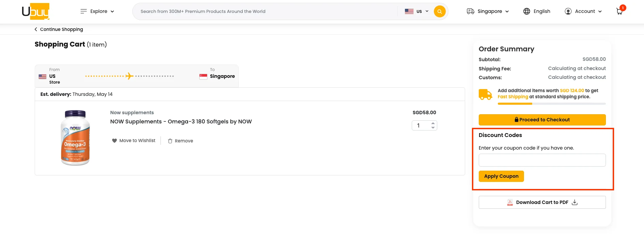The width and height of the screenshot is (644, 239).
Task: Decrease quantity with the down arrow
Action: click(433, 127)
